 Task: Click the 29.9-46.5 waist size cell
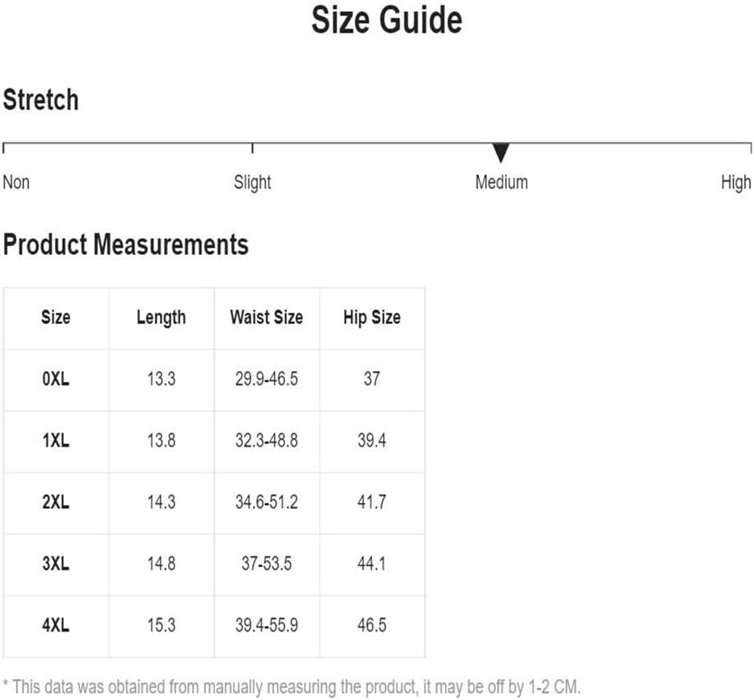click(267, 379)
